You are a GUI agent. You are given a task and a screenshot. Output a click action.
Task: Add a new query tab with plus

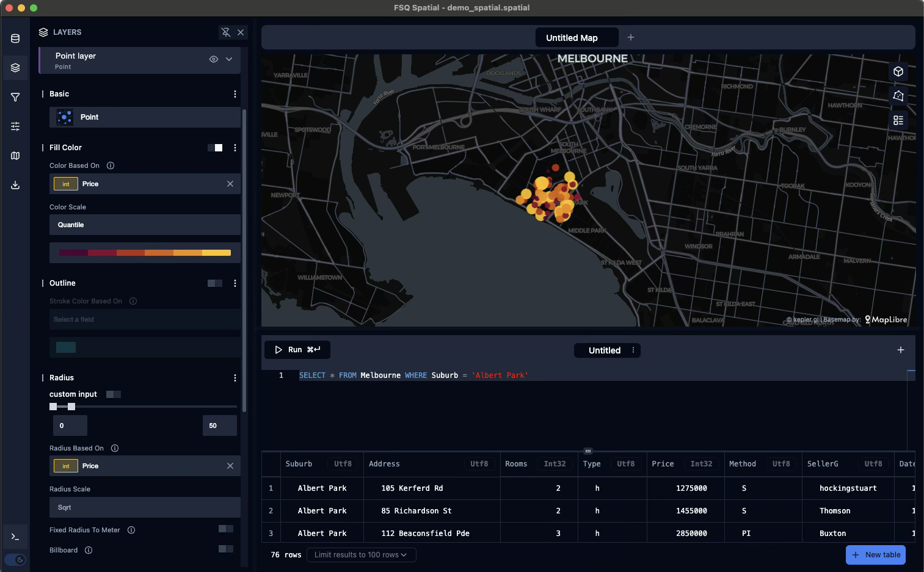click(901, 350)
